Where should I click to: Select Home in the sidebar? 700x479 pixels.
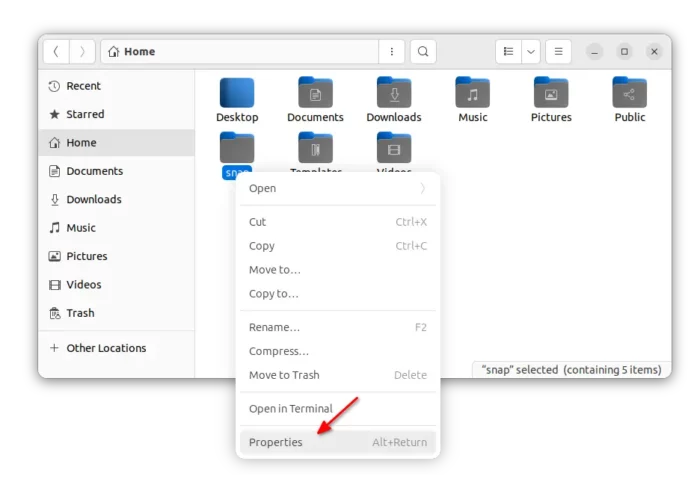[117, 143]
